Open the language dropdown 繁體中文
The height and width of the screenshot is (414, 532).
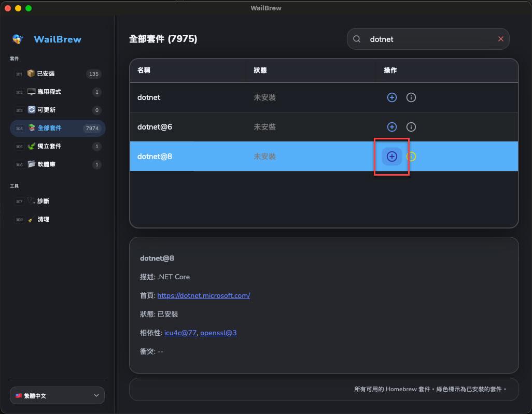point(57,395)
